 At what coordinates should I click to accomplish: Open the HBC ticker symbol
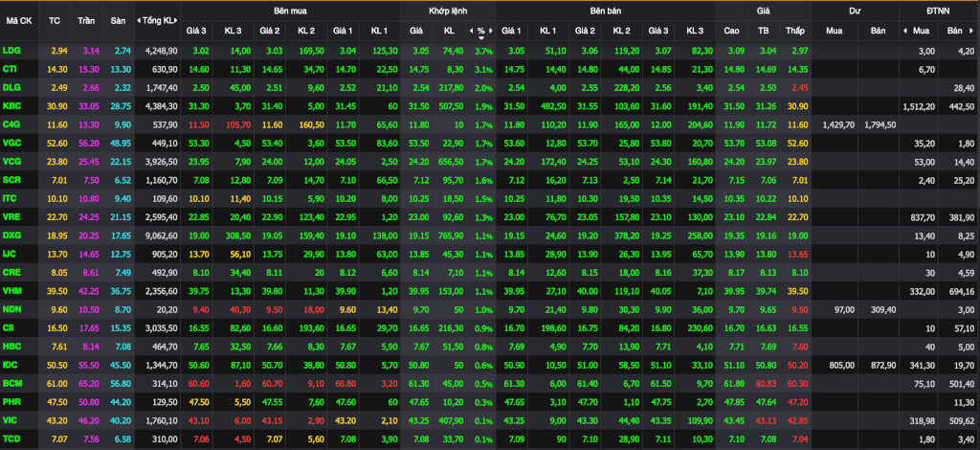click(11, 347)
